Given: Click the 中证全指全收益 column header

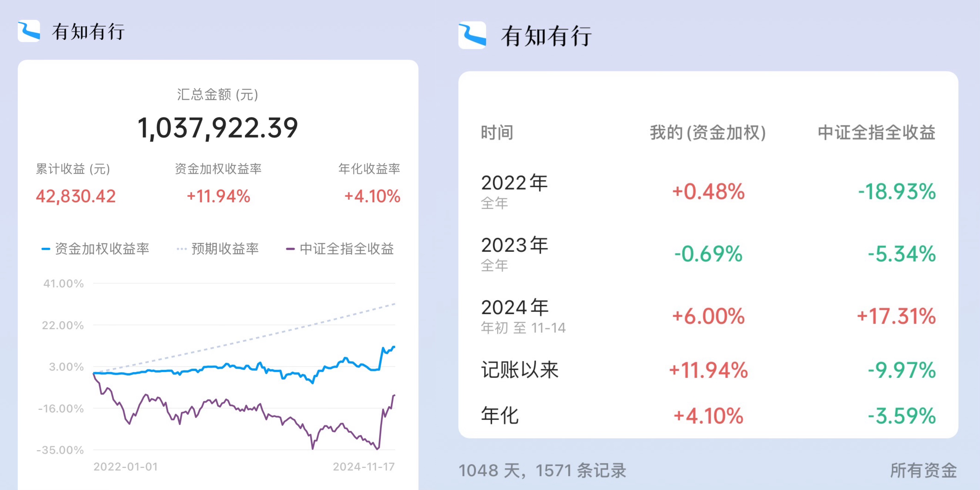Looking at the screenshot, I should (876, 133).
